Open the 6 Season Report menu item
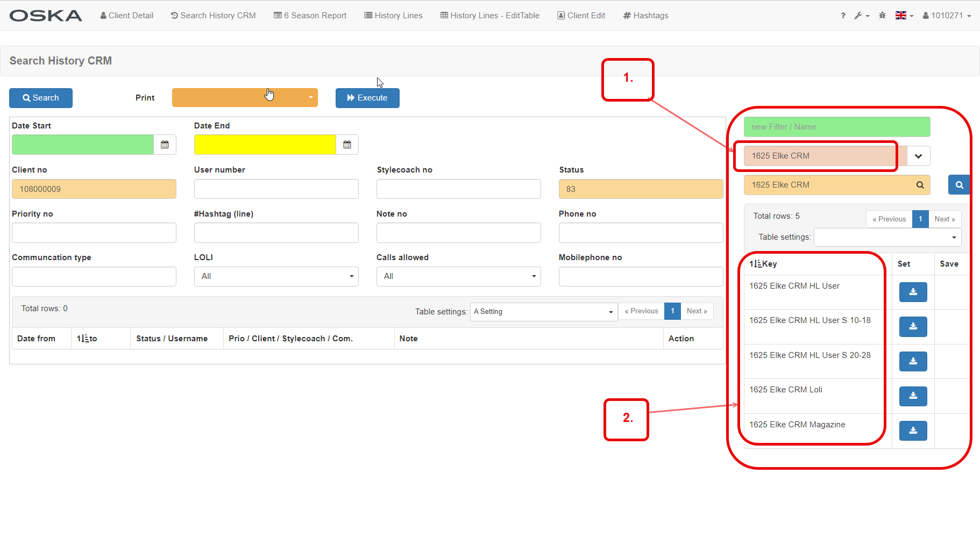The height and width of the screenshot is (545, 980). [310, 16]
